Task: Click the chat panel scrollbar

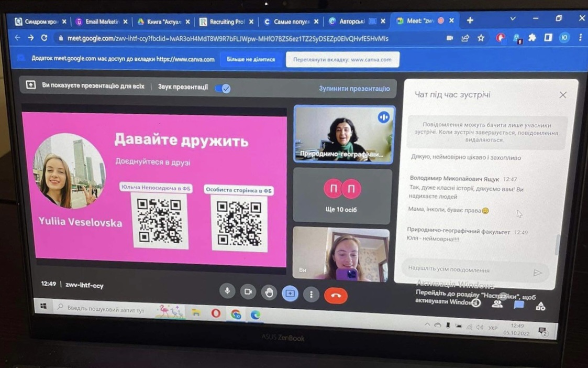Action: (558, 244)
